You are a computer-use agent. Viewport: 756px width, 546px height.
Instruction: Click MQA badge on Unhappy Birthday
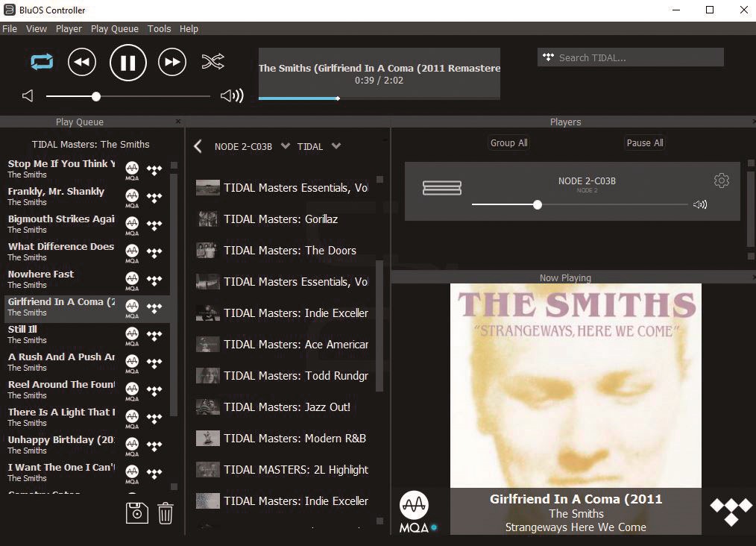click(132, 445)
